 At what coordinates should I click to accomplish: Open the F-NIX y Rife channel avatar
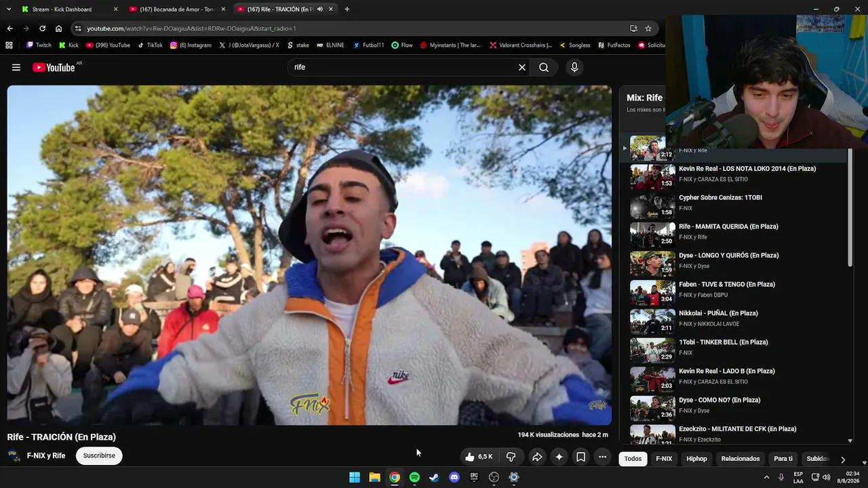(x=14, y=455)
